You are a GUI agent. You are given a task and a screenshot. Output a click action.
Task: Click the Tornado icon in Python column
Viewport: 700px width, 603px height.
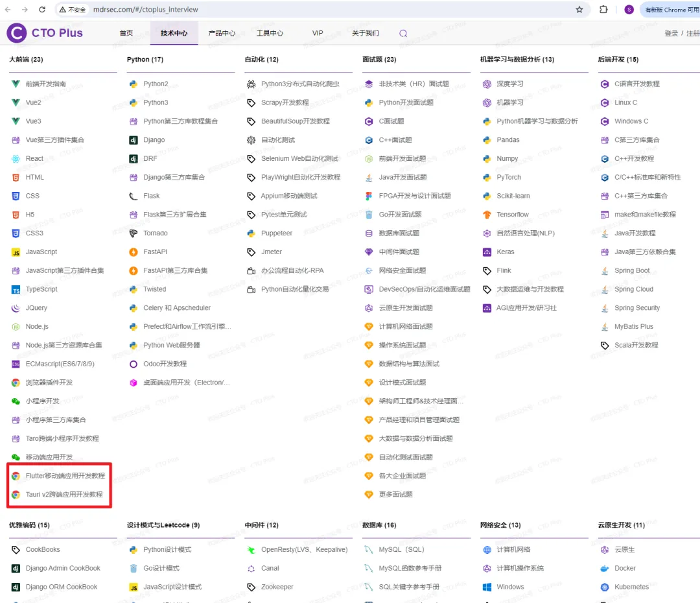click(134, 233)
